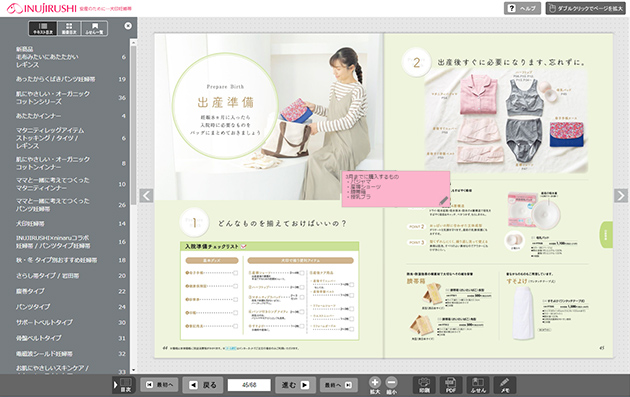Switch to the テキスト目次 tab
Image resolution: width=630 pixels, height=397 pixels.
[x=42, y=28]
